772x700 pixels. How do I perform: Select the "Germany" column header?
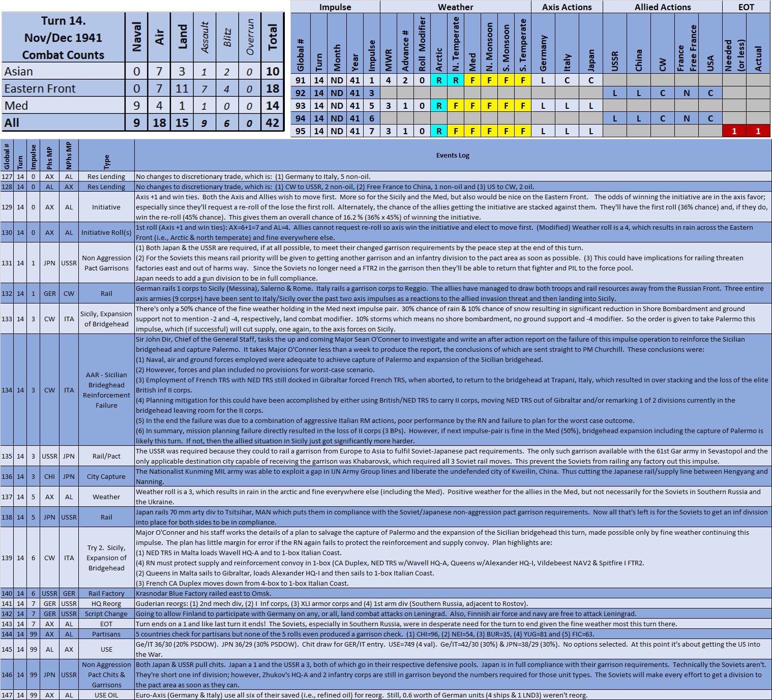coord(543,43)
